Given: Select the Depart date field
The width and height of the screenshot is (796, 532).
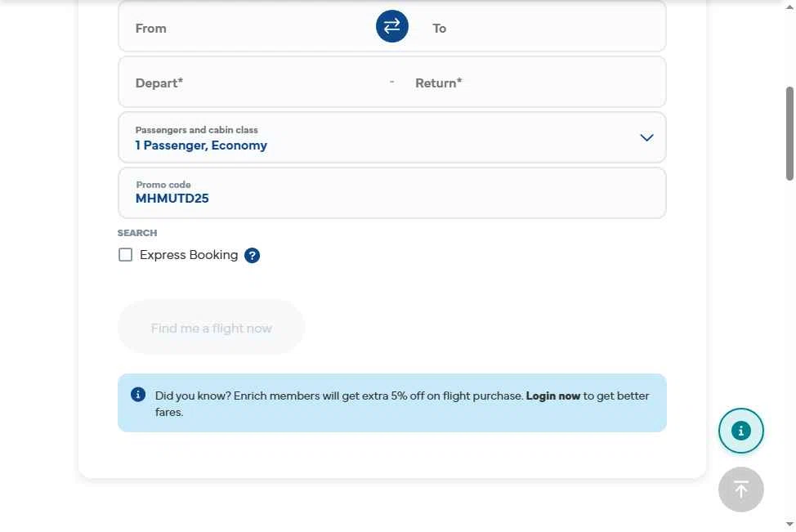Looking at the screenshot, I should tap(254, 83).
